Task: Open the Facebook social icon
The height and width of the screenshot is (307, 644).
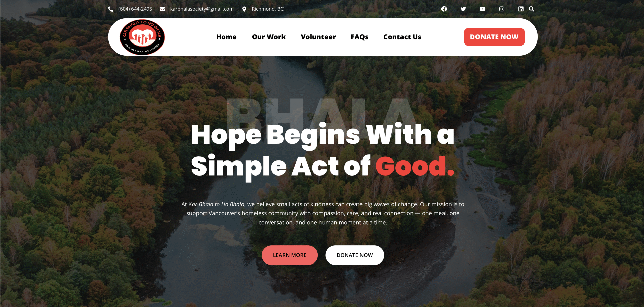Action: point(444,9)
